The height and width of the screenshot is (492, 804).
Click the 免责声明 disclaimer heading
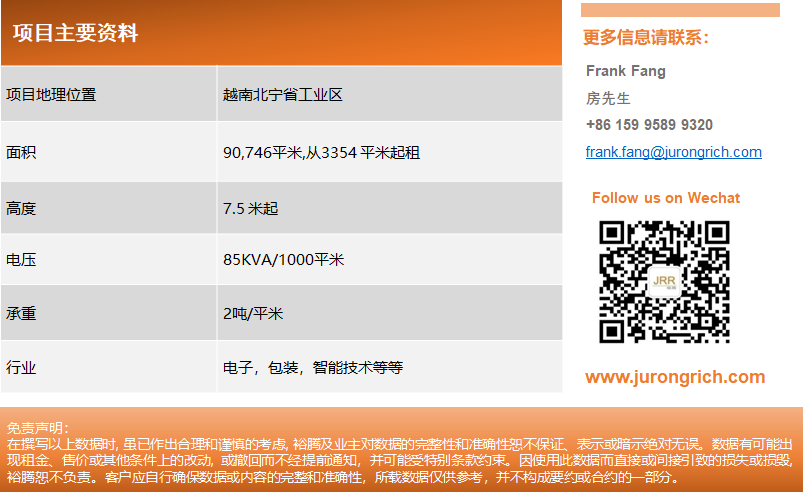pos(38,428)
